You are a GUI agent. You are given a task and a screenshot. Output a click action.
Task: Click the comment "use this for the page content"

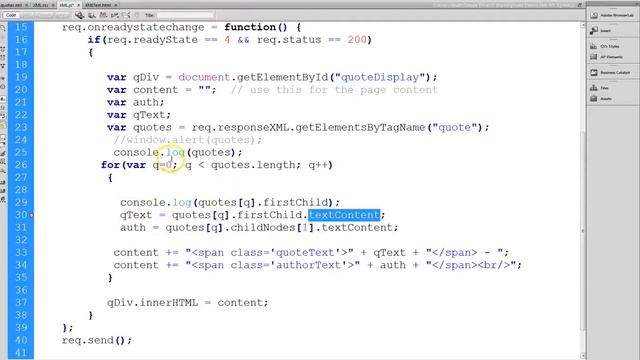tap(344, 90)
